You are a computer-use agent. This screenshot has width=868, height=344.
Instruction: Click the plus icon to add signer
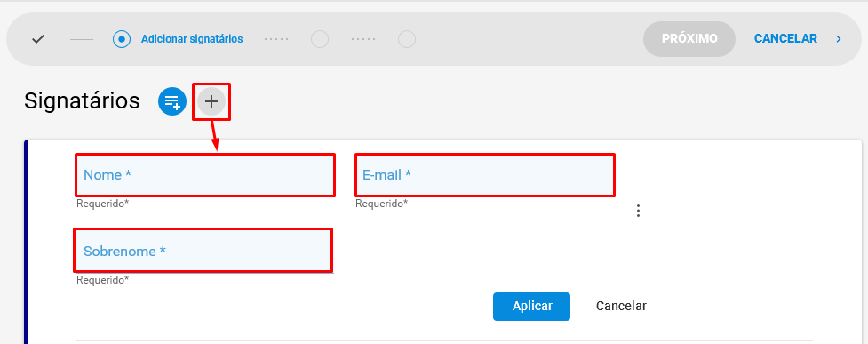pyautogui.click(x=211, y=101)
